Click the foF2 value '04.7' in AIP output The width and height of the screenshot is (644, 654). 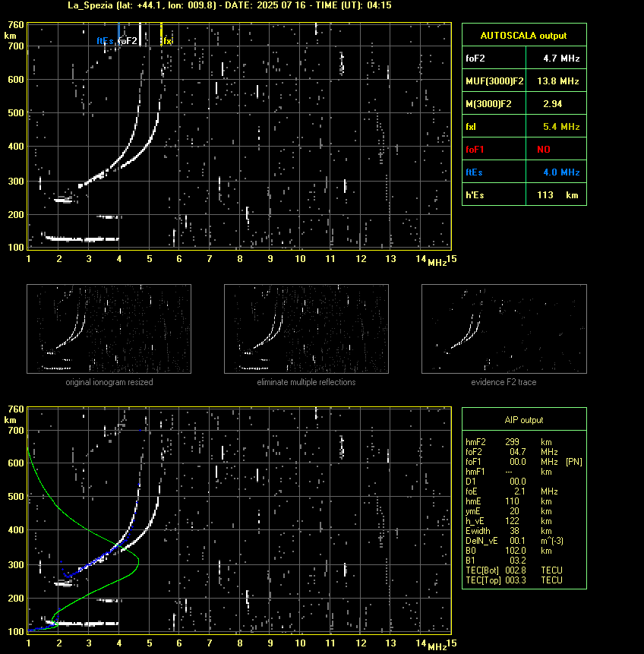pos(518,452)
